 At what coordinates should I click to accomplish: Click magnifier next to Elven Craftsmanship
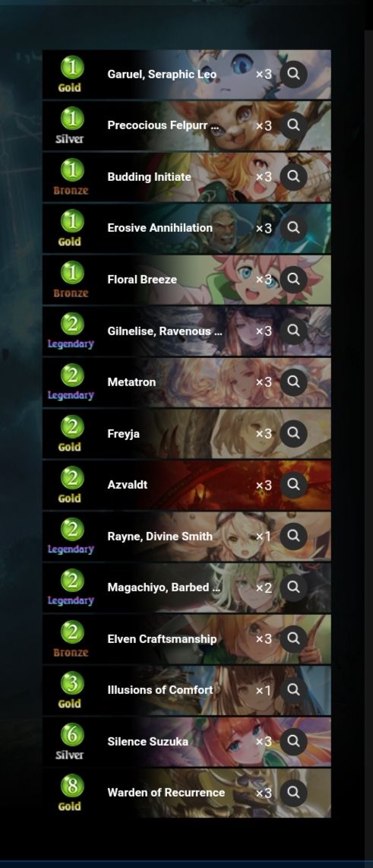[x=293, y=638]
